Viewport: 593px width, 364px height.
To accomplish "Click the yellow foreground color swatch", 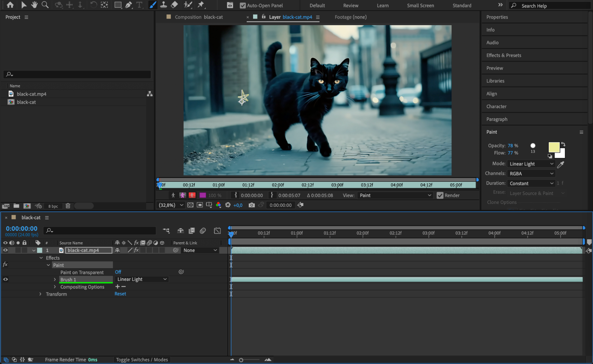I will [553, 147].
